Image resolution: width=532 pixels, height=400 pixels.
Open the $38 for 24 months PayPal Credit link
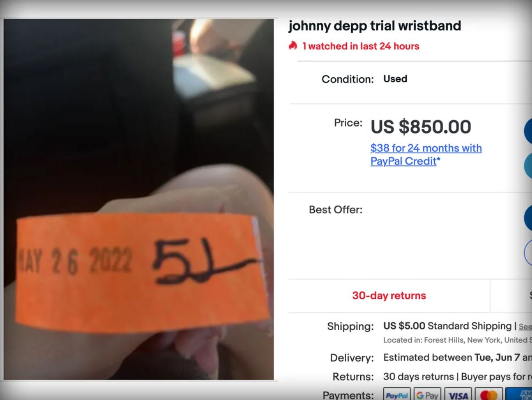click(x=426, y=154)
